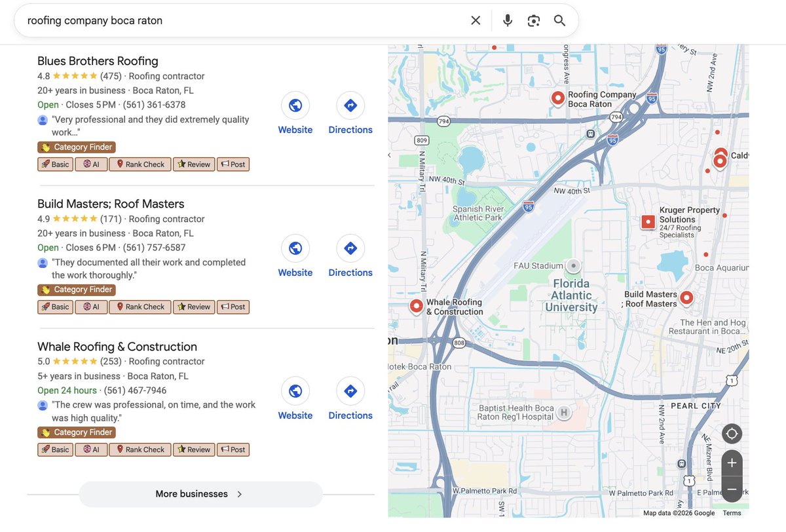Get directions to Whale Roofing & Construction
The height and width of the screenshot is (532, 786).
pyautogui.click(x=350, y=390)
